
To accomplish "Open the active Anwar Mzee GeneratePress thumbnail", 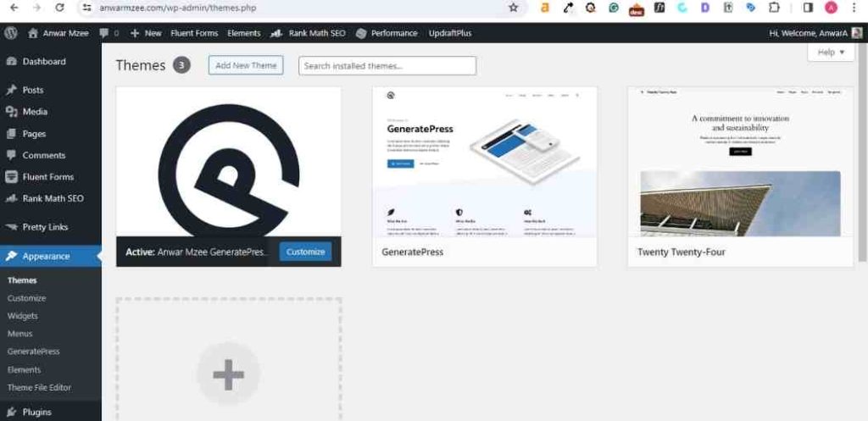I will 229,162.
